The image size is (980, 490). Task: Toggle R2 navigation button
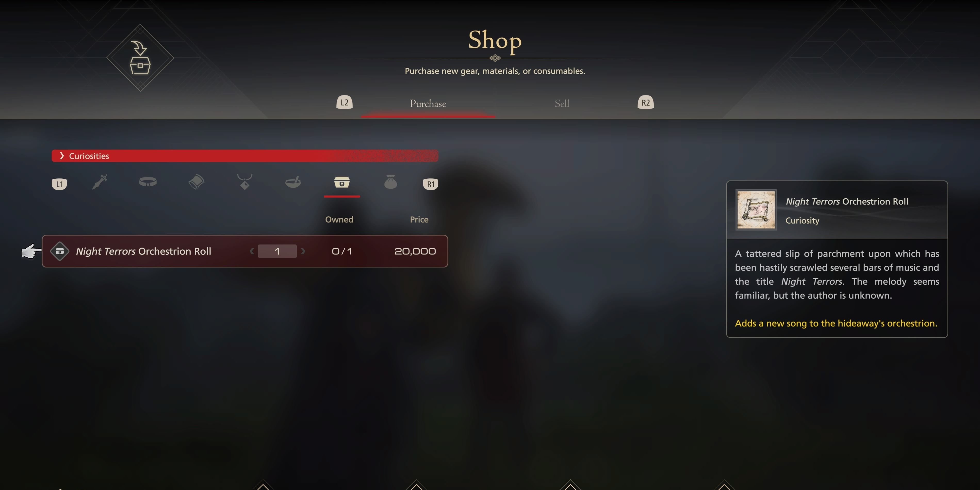tap(645, 102)
